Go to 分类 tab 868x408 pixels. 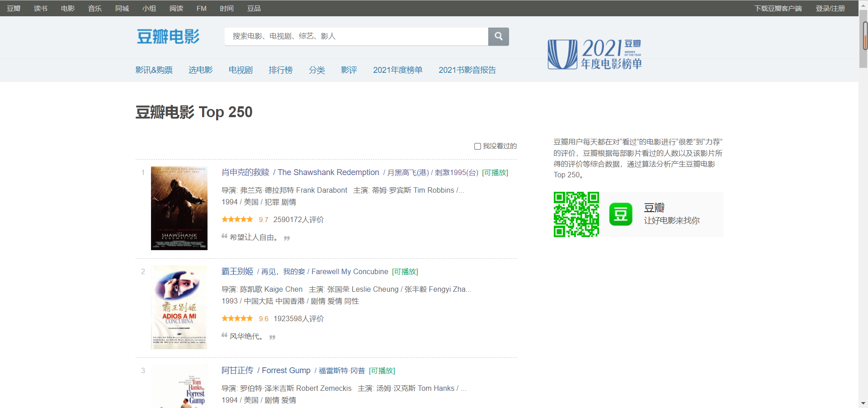pyautogui.click(x=317, y=70)
